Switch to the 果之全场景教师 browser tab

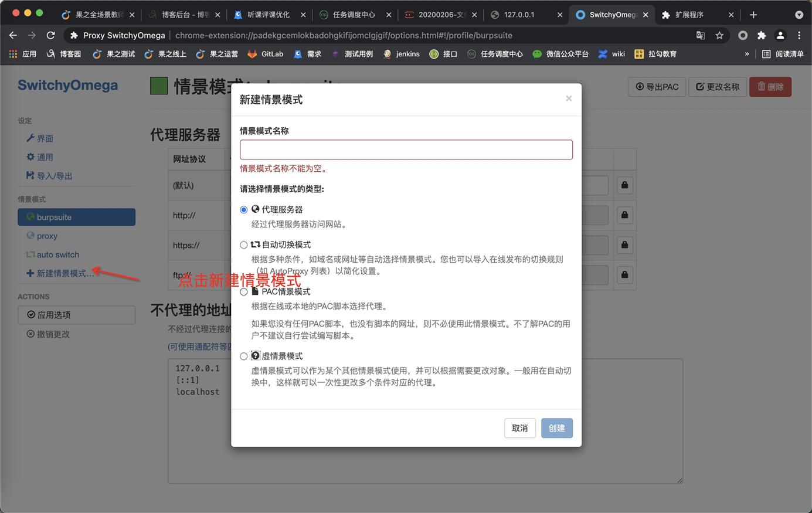[x=98, y=15]
